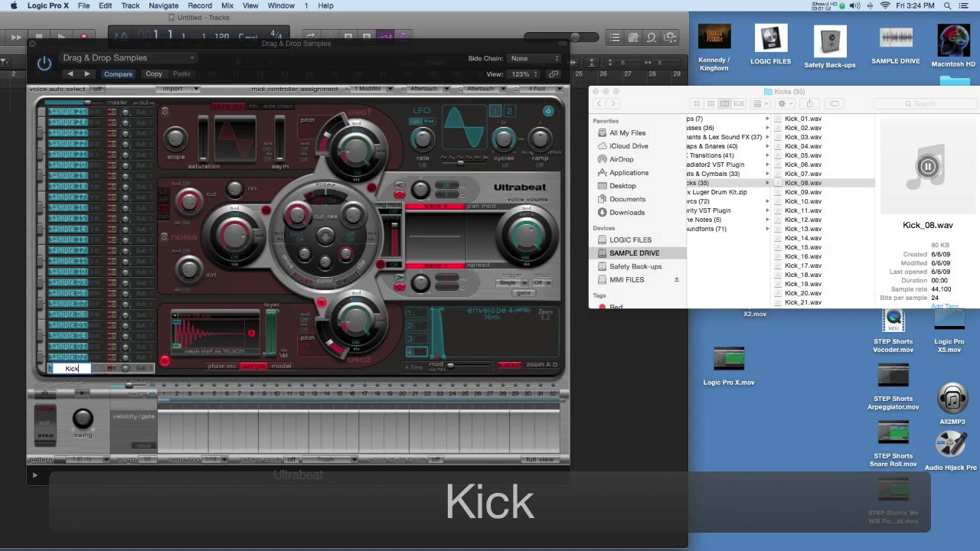Open the resolution 1/16 dropdown
This screenshot has height=551, width=980.
(215, 460)
